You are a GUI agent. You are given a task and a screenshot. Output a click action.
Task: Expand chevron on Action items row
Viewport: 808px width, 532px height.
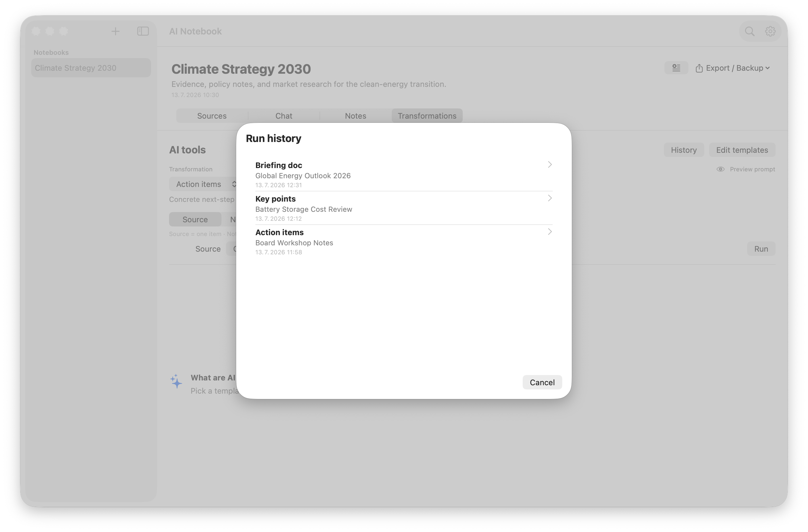(550, 232)
